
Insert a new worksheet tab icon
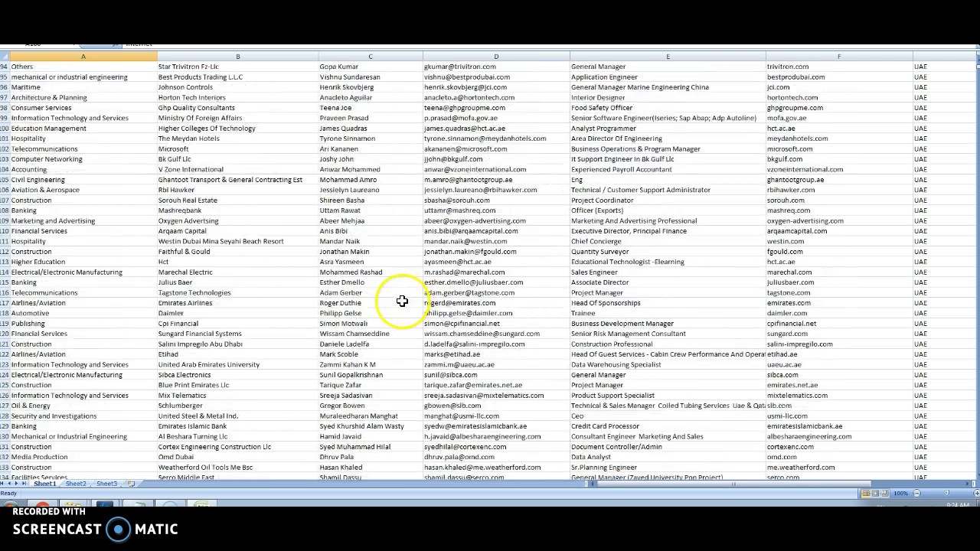(x=131, y=484)
